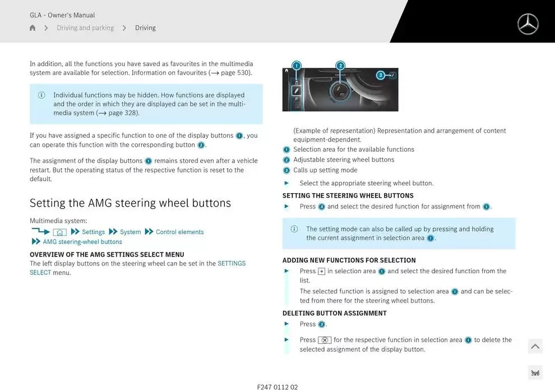555x392 pixels.
Task: Click the page number 328 button
Action: [x=535, y=373]
